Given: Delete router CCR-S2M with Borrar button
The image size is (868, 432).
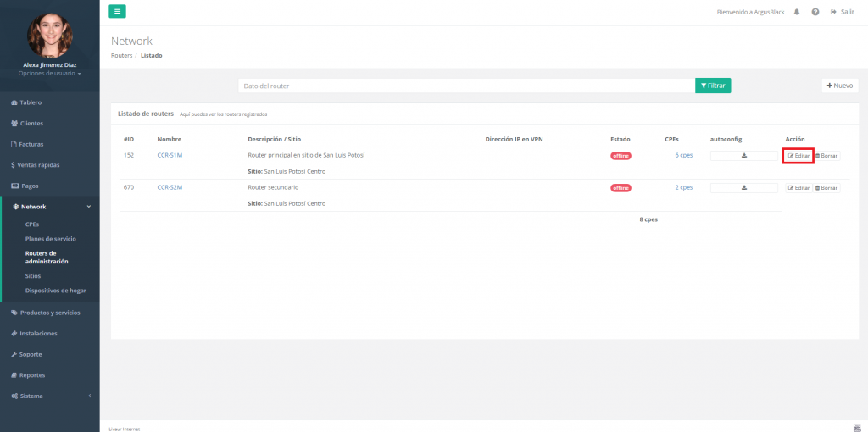Looking at the screenshot, I should (x=826, y=188).
